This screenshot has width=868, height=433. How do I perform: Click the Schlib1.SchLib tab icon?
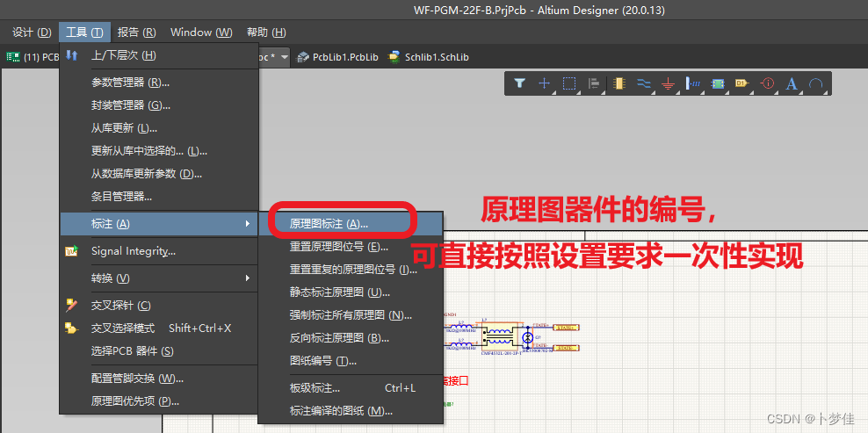point(394,57)
